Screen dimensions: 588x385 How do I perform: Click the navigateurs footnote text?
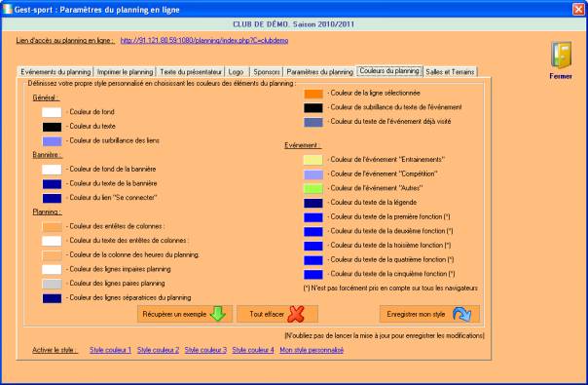coord(390,289)
